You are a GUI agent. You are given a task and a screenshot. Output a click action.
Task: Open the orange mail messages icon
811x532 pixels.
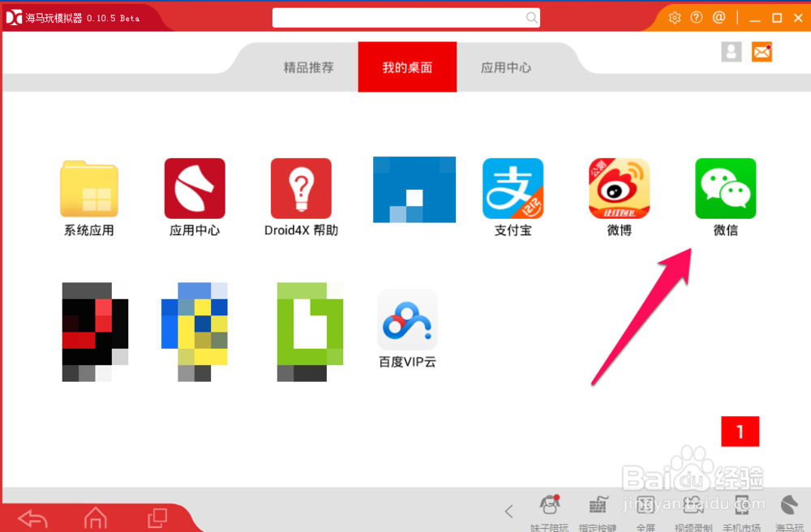(x=762, y=52)
